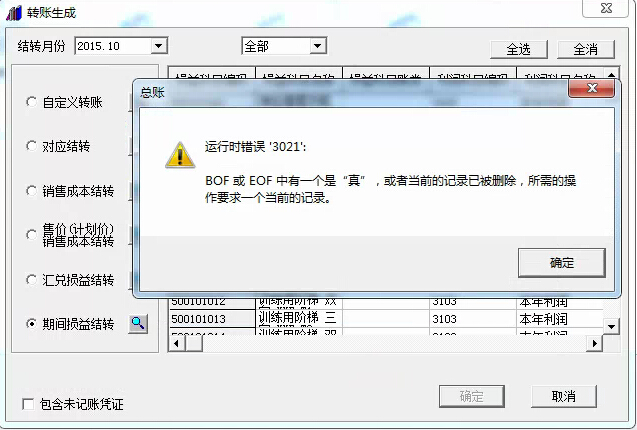This screenshot has width=637, height=430.
Task: Click the magnifier icon beside 期间损益结转
Action: [138, 324]
